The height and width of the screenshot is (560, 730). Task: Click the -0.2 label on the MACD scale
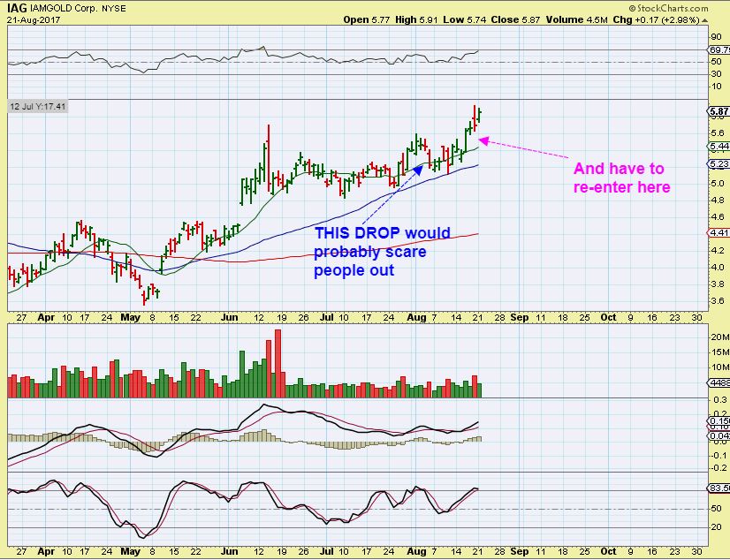(x=719, y=468)
